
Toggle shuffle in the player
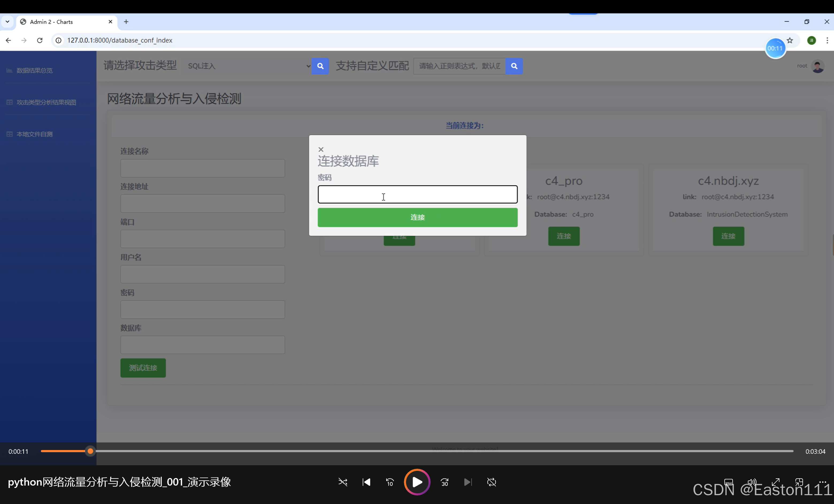[343, 482]
